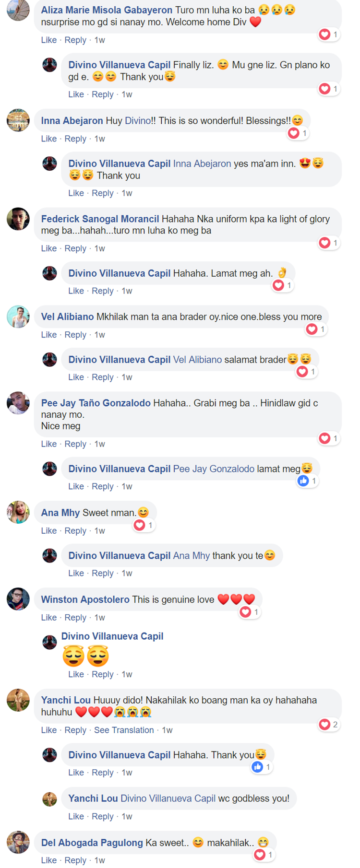Open timestamp 1w on Federick's comment
Viewport: 360px width, 868px height.
(99, 248)
